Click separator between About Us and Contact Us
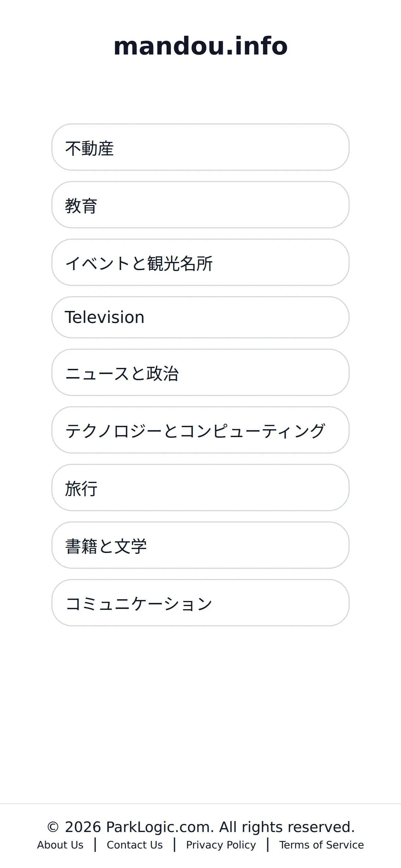 point(95,845)
